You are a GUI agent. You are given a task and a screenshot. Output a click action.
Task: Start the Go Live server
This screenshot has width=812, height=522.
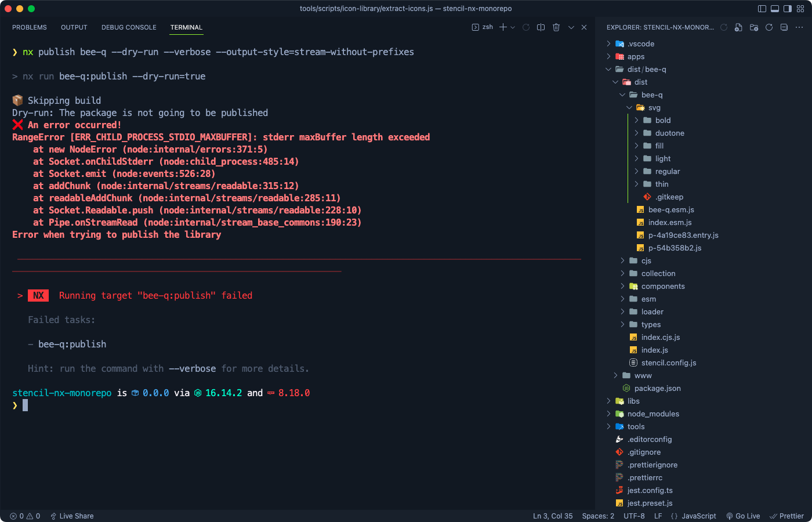(x=743, y=516)
